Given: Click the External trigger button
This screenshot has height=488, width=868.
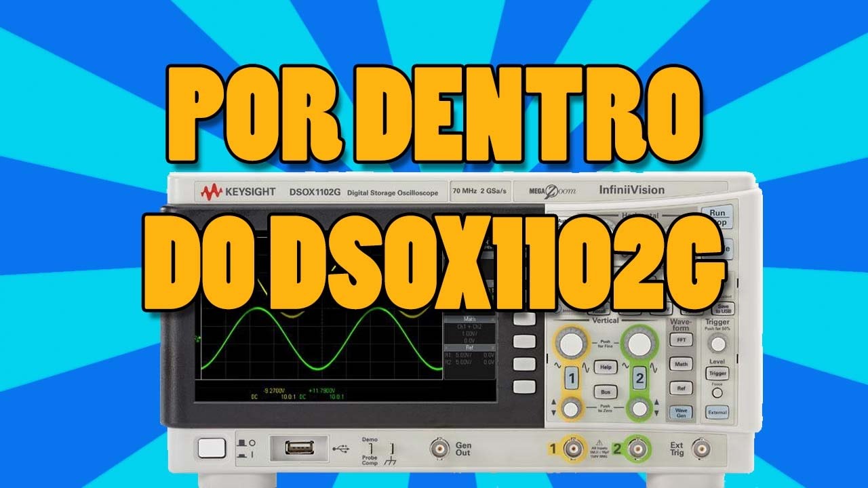Looking at the screenshot, I should [x=717, y=411].
